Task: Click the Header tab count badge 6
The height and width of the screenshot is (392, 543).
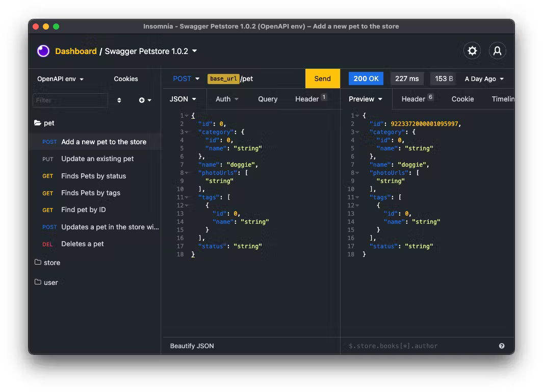Action: (x=430, y=97)
